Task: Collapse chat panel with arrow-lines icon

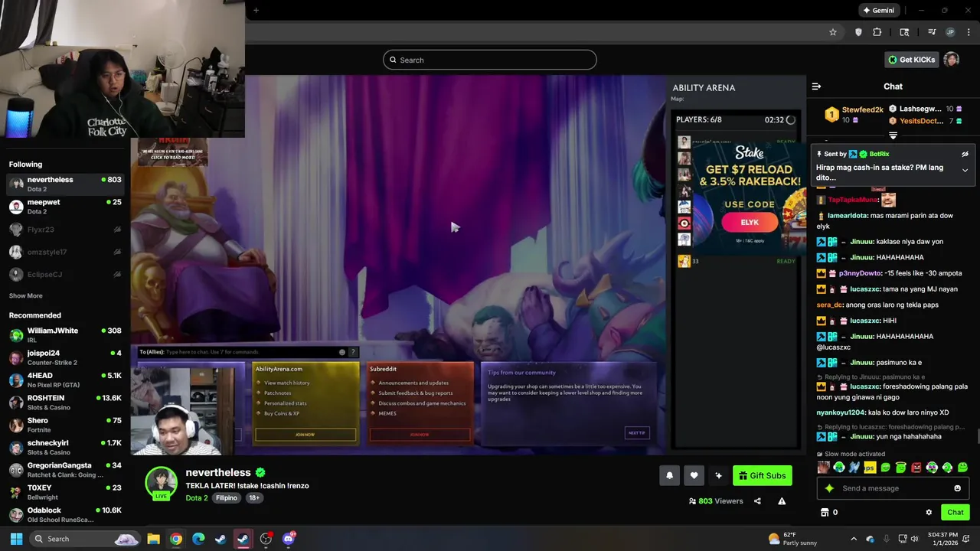Action: click(816, 86)
